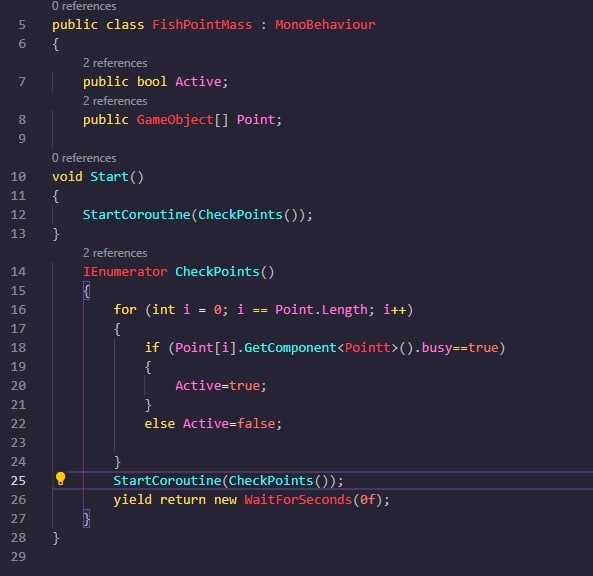The width and height of the screenshot is (593, 576).
Task: Click line number 29 in gutter
Action: [18, 557]
